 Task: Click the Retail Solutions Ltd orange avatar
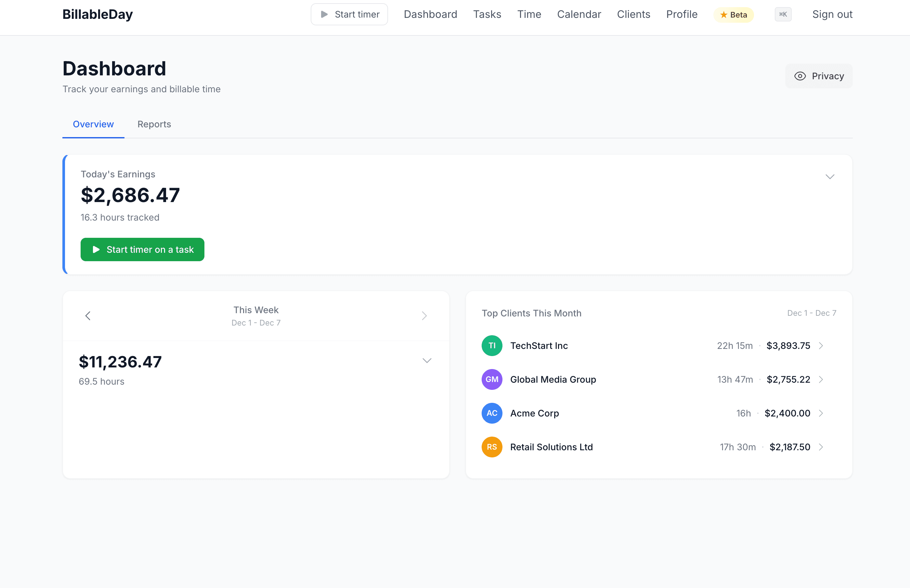(x=492, y=447)
